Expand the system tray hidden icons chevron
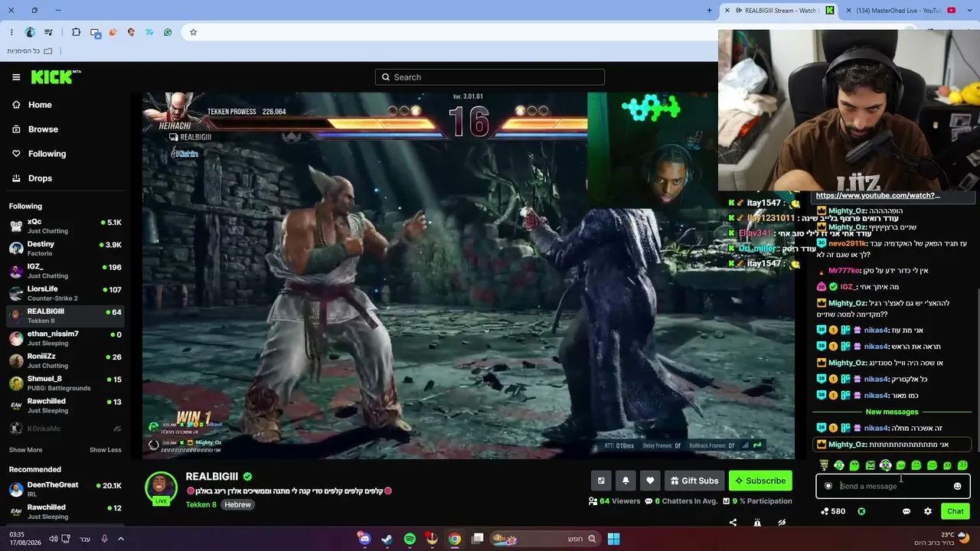Viewport: 980px width, 551px height. tap(121, 539)
